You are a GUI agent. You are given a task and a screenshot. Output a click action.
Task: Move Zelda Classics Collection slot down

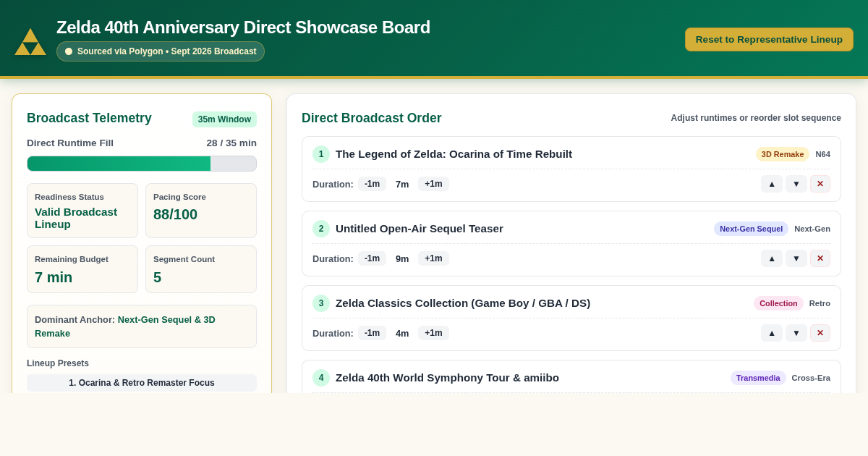tap(796, 333)
